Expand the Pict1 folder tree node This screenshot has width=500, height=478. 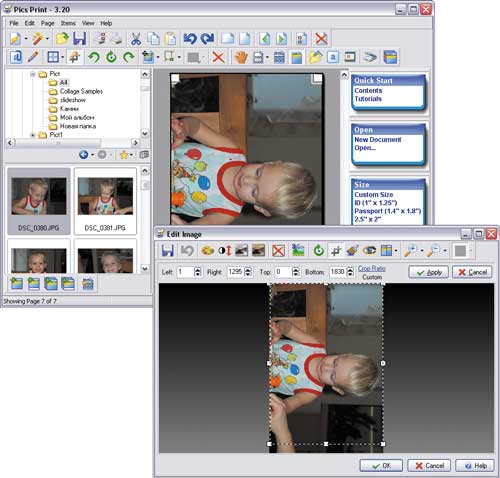click(x=32, y=135)
